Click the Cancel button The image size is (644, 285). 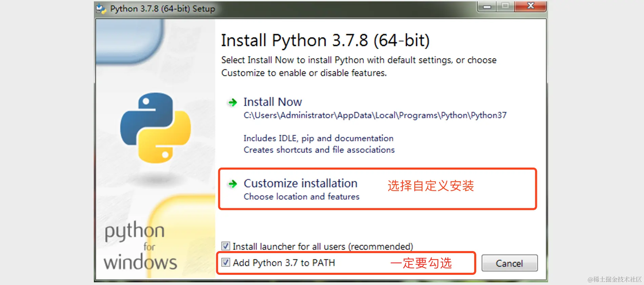tap(509, 263)
